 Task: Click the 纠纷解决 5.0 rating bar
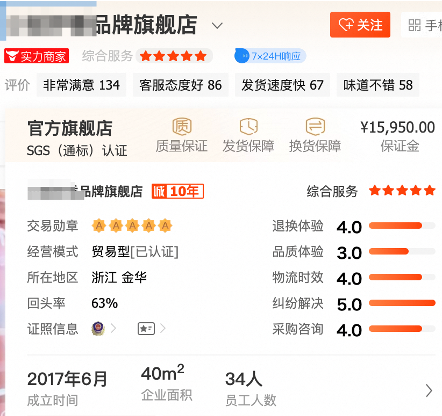[402, 303]
